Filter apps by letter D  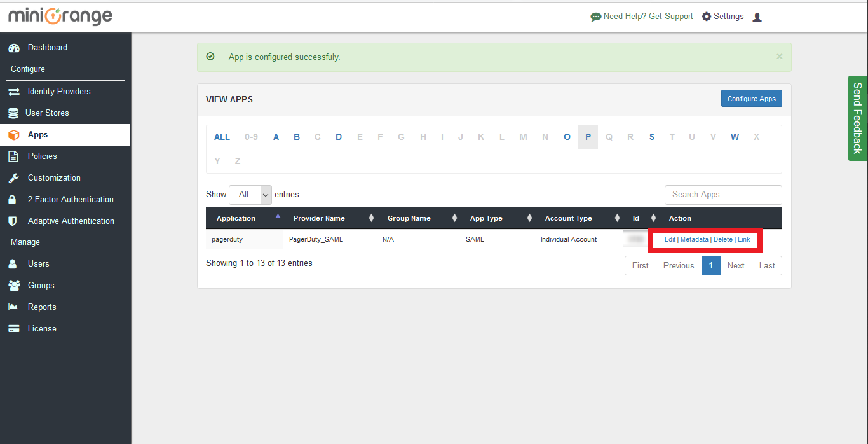pyautogui.click(x=339, y=137)
